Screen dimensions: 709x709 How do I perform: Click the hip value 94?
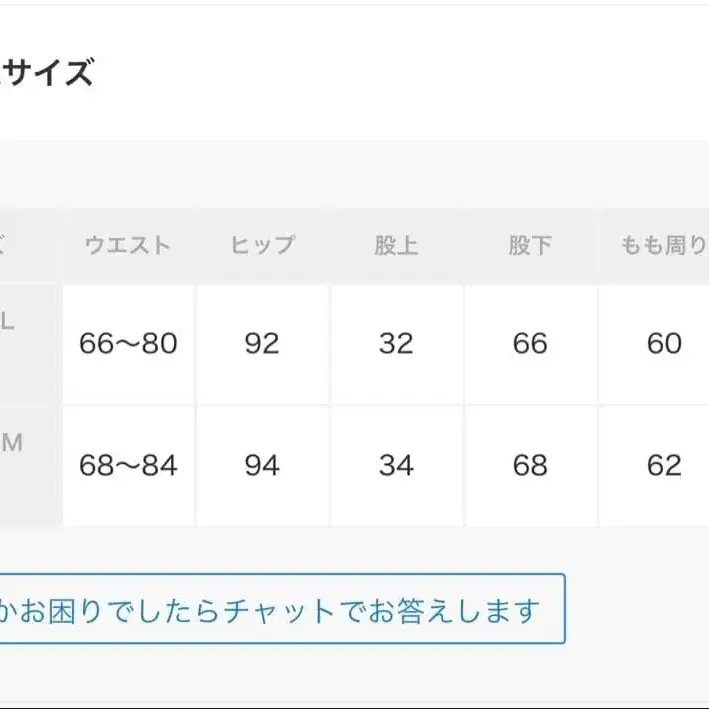click(262, 465)
